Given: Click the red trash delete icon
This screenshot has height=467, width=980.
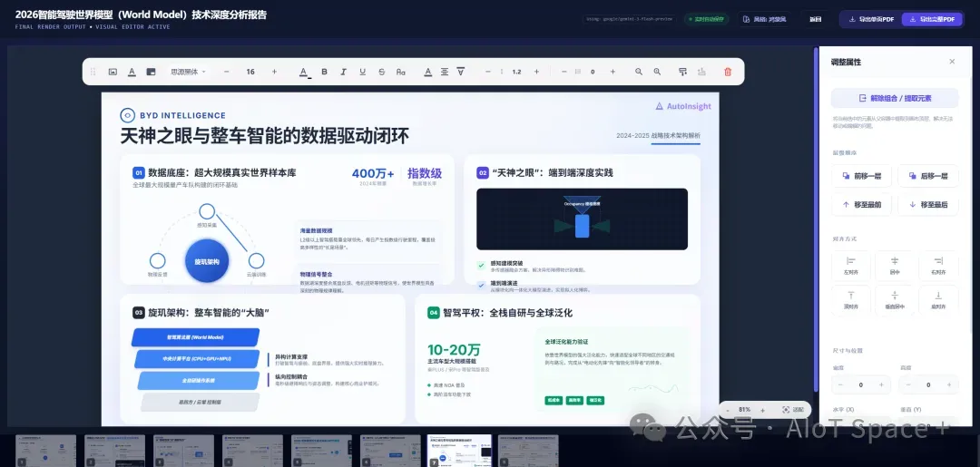Looking at the screenshot, I should pyautogui.click(x=728, y=72).
